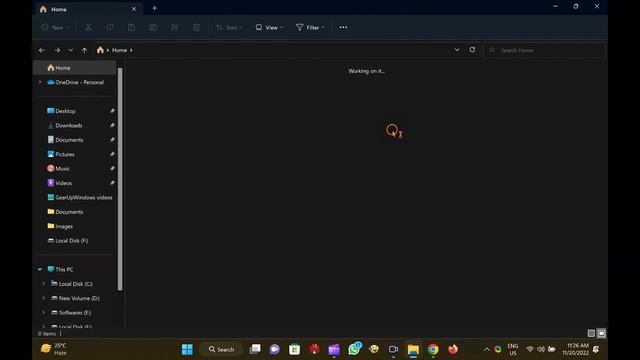Open the weather widget showing 25°C
The width and height of the screenshot is (640, 360).
click(x=54, y=349)
